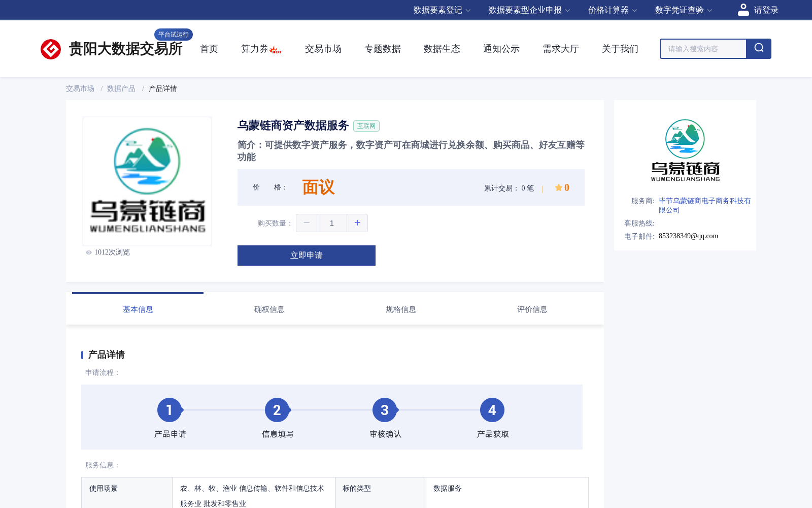
Task: Click the 请登录 link
Action: [766, 10]
